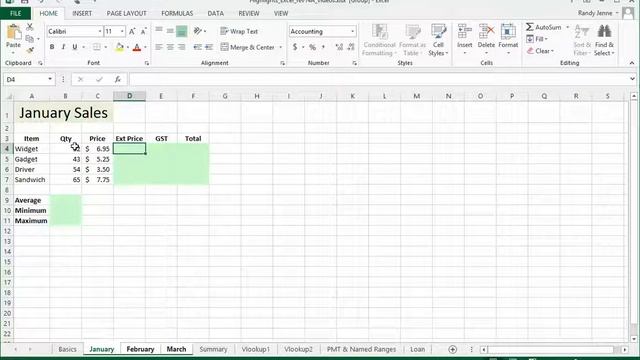Collapse the ribbon with the up arrow

pos(632,63)
